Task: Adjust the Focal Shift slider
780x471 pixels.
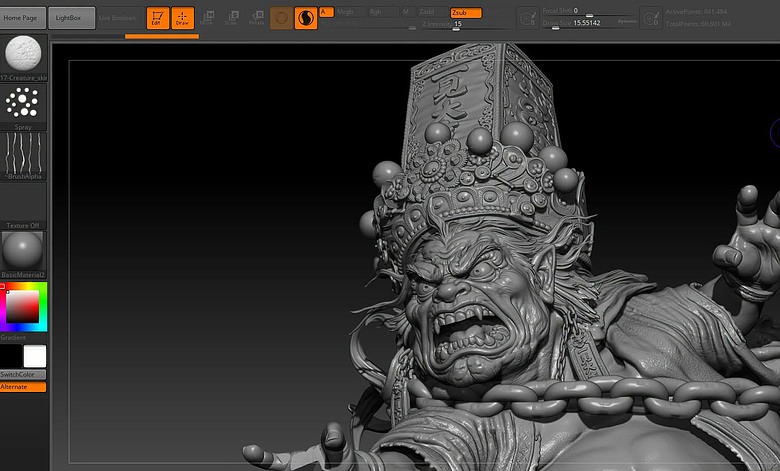Action: click(x=589, y=11)
